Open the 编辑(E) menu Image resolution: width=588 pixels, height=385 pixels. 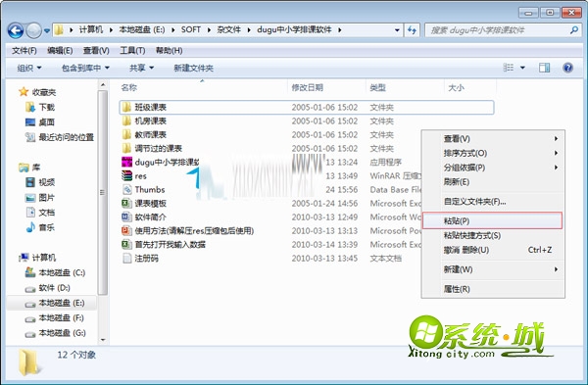(x=60, y=50)
